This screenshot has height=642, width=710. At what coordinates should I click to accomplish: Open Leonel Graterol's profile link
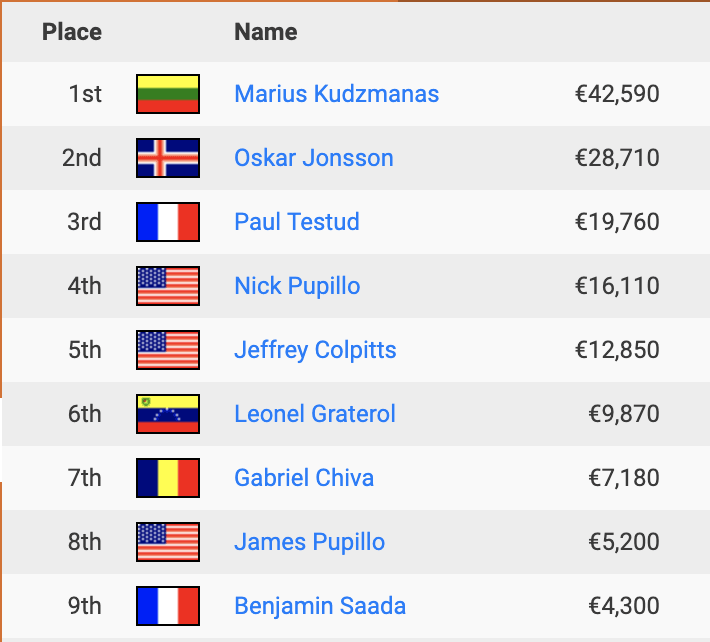[x=315, y=414]
